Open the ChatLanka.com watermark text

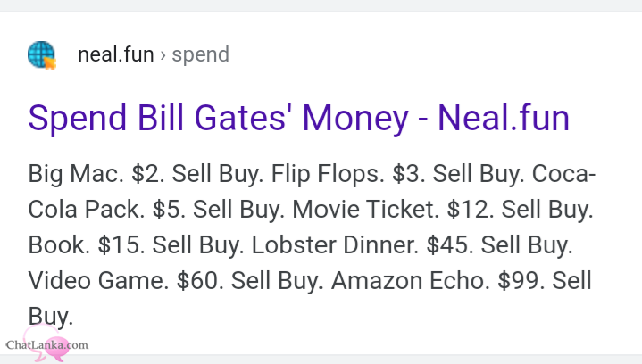coord(47,345)
